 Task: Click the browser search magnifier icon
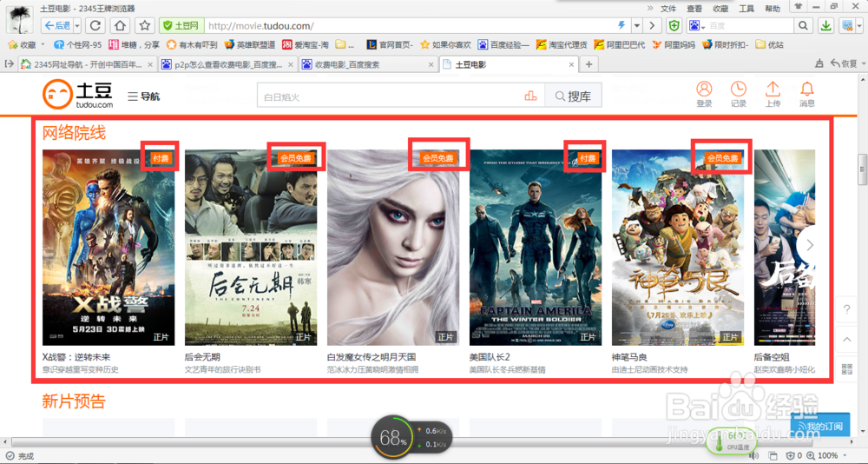pyautogui.click(x=802, y=25)
